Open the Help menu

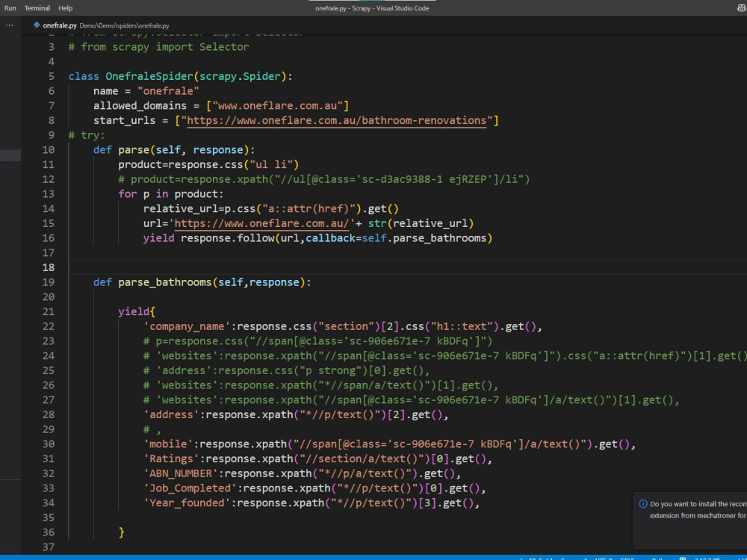coord(65,8)
